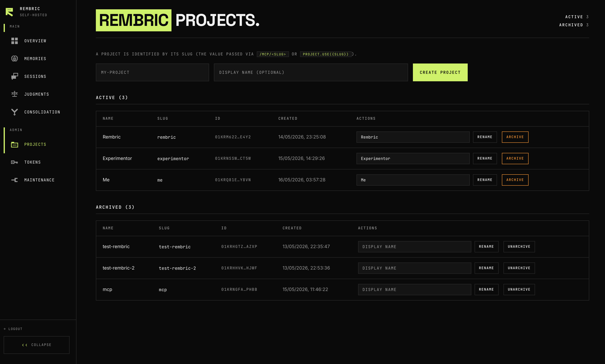Archive the Experimentor project
605x364 pixels.
coord(515,159)
